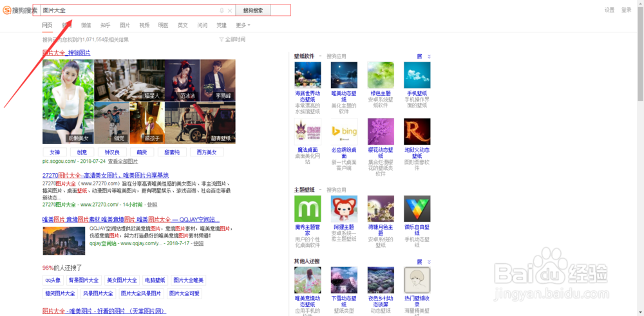The width and height of the screenshot is (644, 316).
Task: Select the 网页 search tab
Action: pos(47,25)
